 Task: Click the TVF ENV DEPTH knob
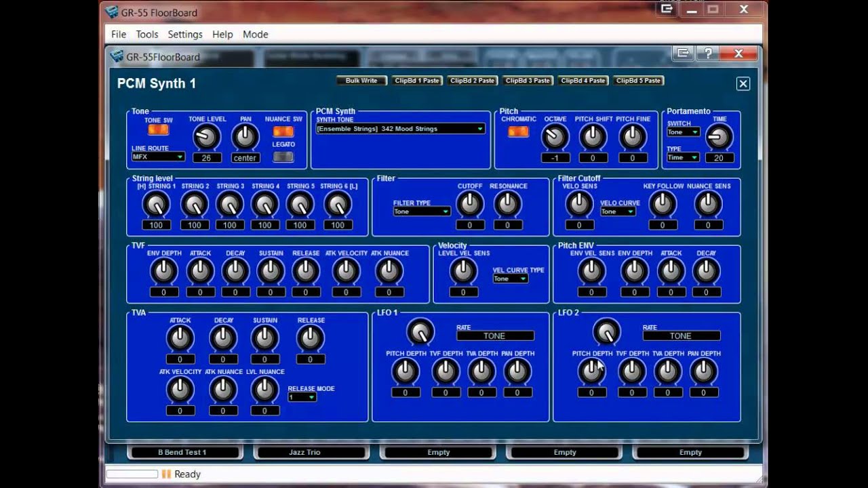(x=164, y=271)
